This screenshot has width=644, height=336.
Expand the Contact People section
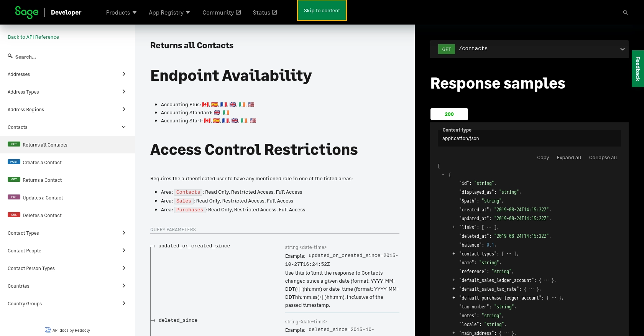123,250
